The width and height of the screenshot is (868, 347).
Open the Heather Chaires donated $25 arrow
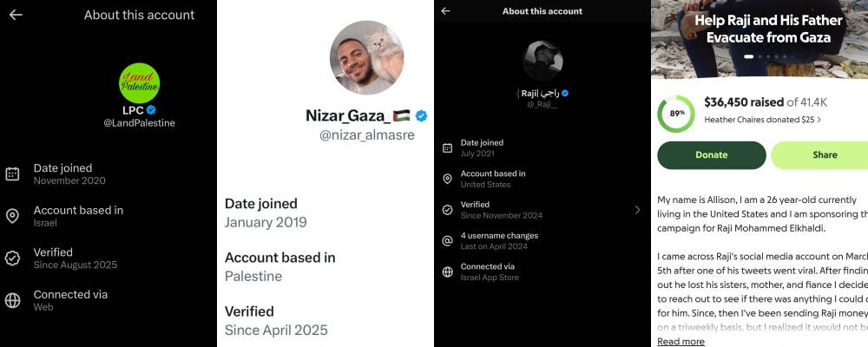click(819, 120)
